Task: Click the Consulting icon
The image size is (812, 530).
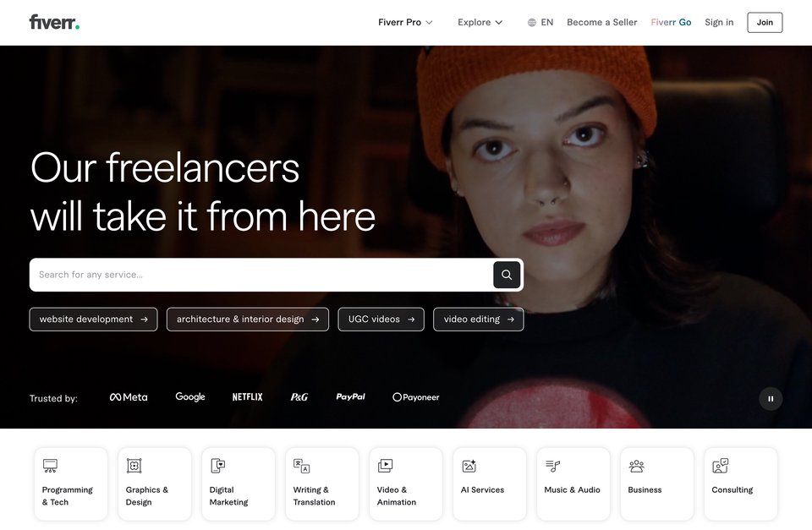Action: click(x=721, y=466)
